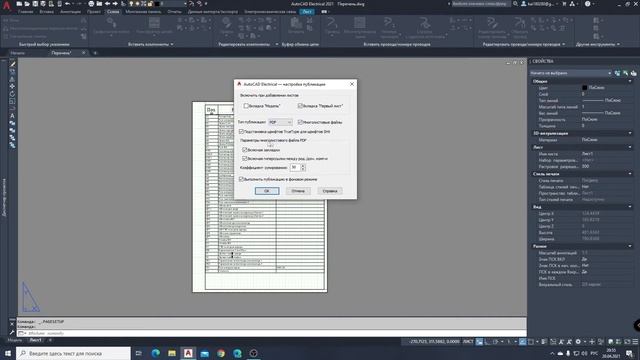Screen dimensions: 640x360
Task: Select the move tool in left toolbar
Action: point(12,86)
